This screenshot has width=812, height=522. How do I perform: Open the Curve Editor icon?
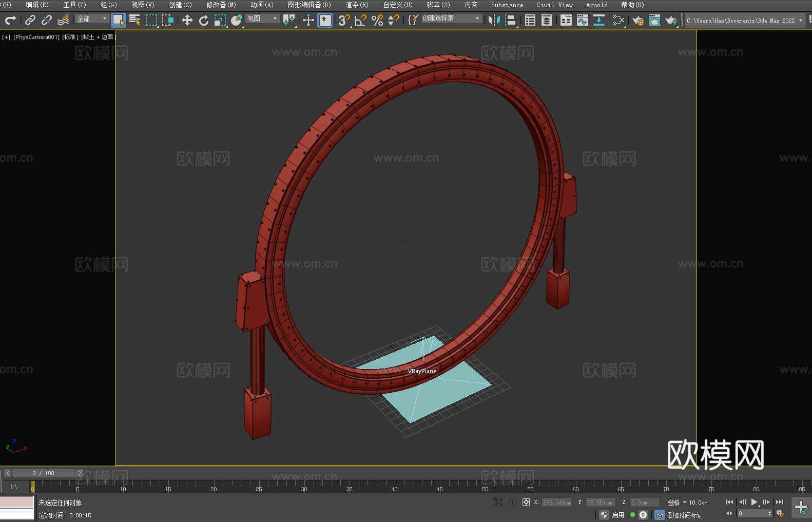coord(583,20)
